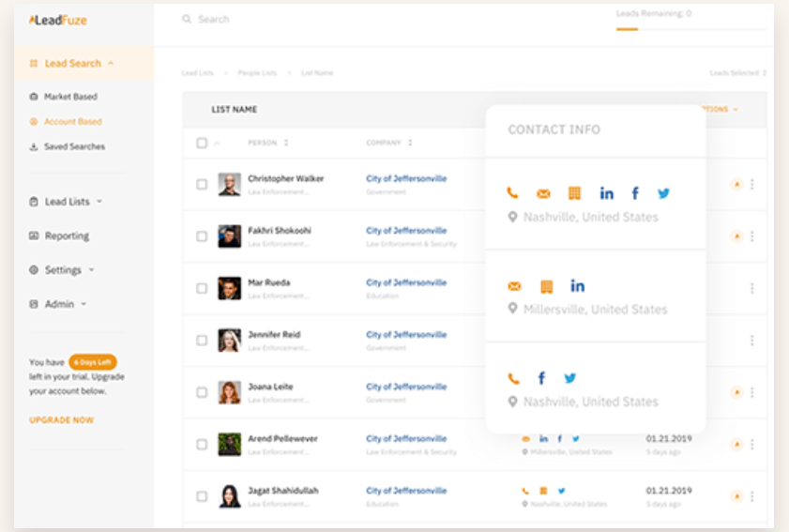Open City of Jeffersonville link for Mar Rueda
Image resolution: width=789 pixels, height=532 pixels.
click(x=406, y=282)
